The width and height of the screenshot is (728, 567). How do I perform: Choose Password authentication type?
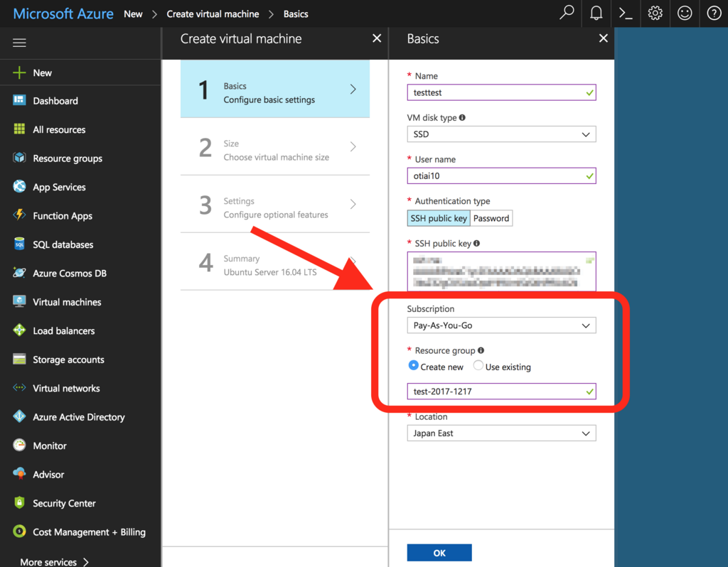click(x=491, y=218)
